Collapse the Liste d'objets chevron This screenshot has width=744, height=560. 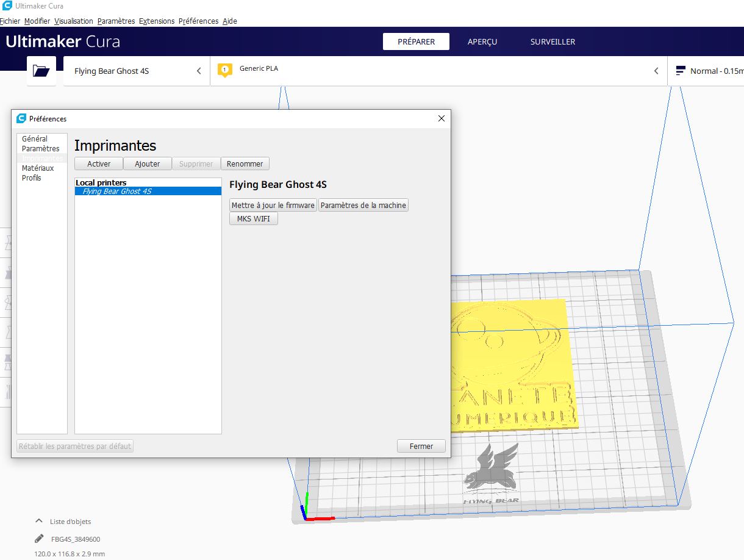(x=39, y=521)
